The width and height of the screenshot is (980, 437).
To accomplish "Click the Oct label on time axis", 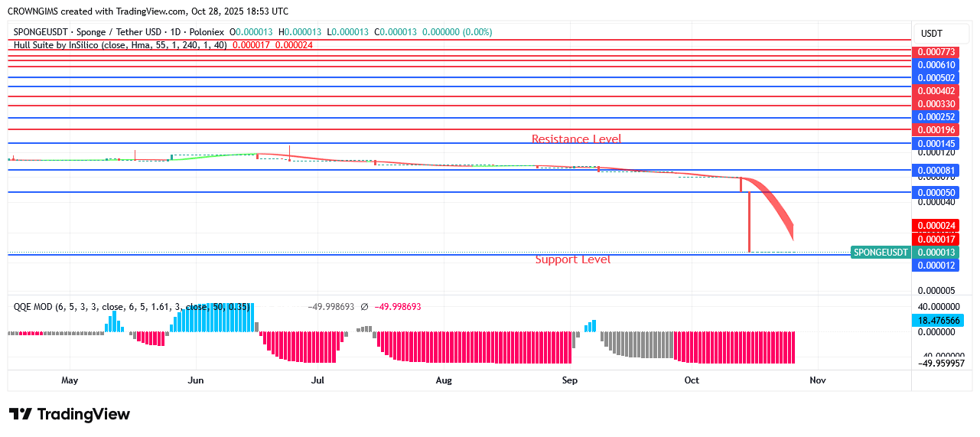I will click(x=692, y=380).
